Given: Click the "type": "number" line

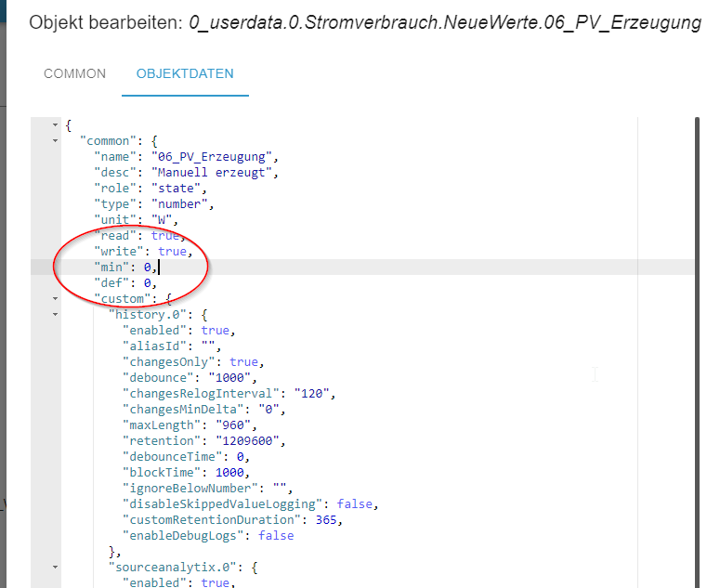Looking at the screenshot, I should point(154,204).
